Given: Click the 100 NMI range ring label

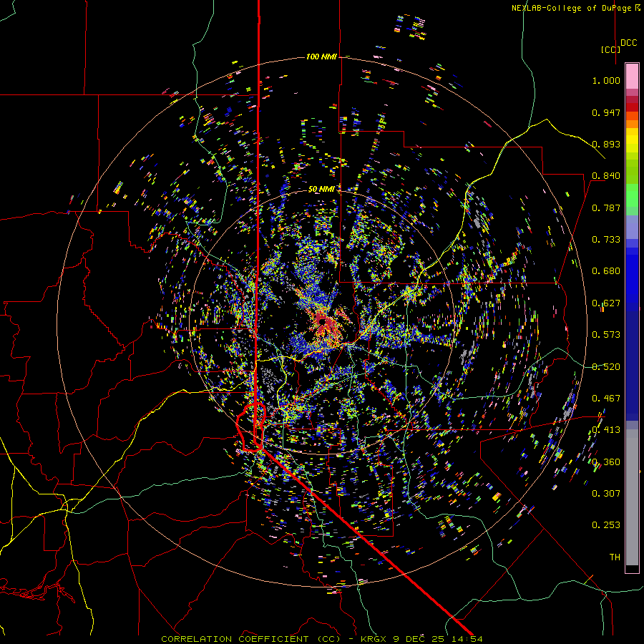Looking at the screenshot, I should (x=321, y=57).
